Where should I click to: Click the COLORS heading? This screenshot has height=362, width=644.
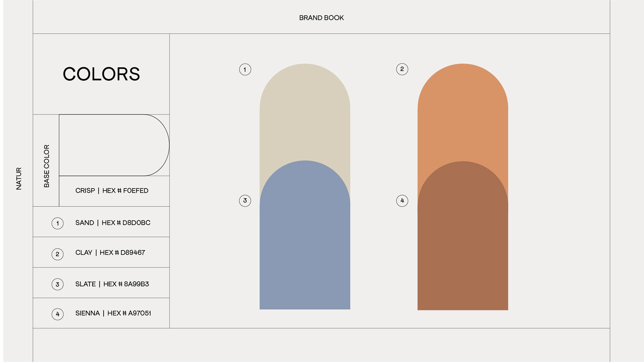101,74
